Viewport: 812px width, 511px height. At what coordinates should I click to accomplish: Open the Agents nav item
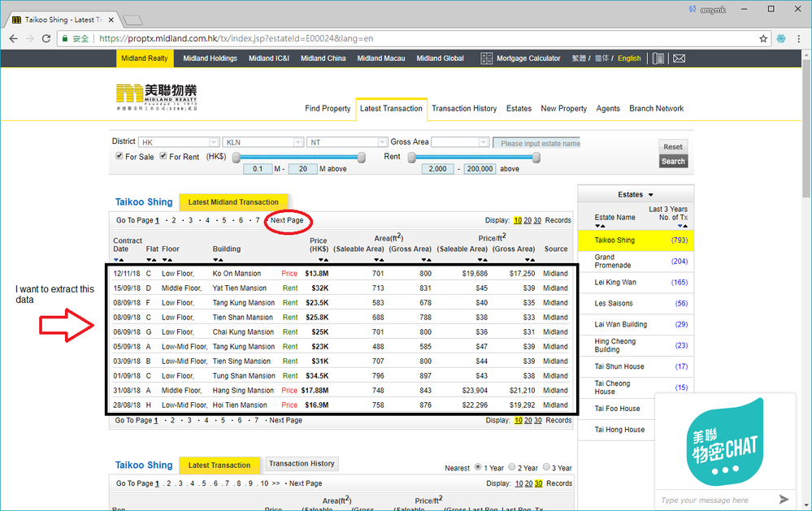(x=607, y=109)
